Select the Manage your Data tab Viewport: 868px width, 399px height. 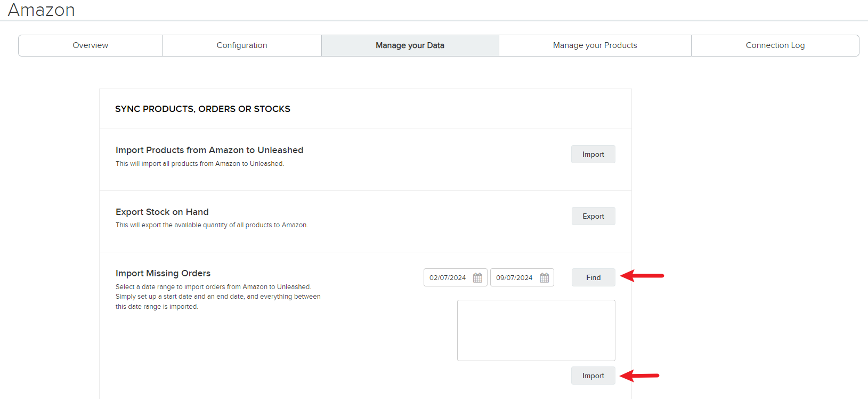click(410, 45)
